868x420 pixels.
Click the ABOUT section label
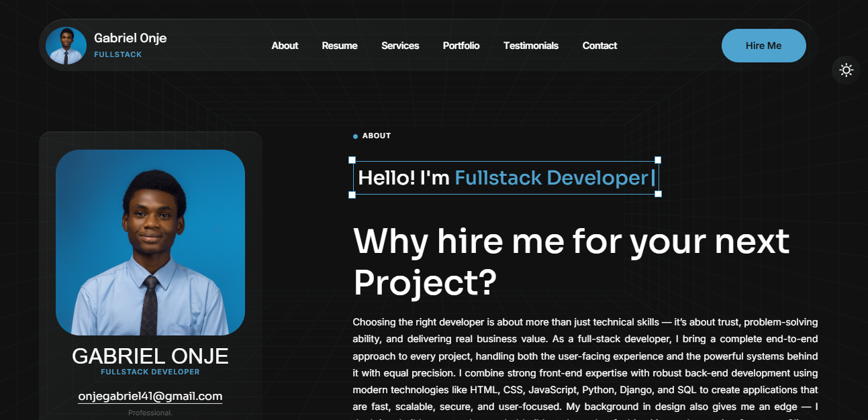point(377,136)
